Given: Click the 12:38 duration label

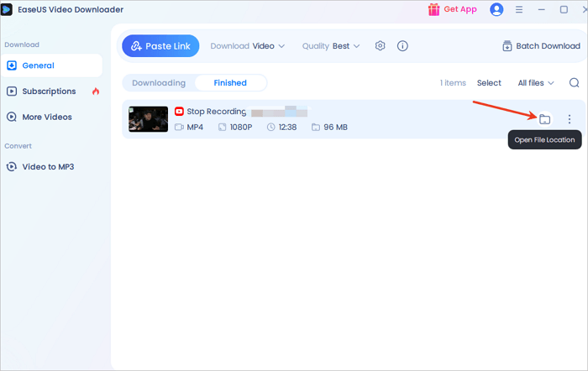Looking at the screenshot, I should [x=287, y=128].
